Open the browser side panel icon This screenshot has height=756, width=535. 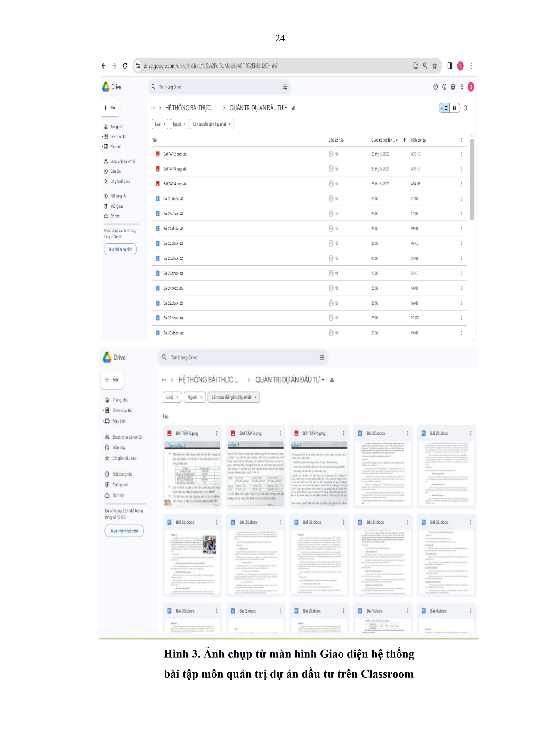click(450, 66)
